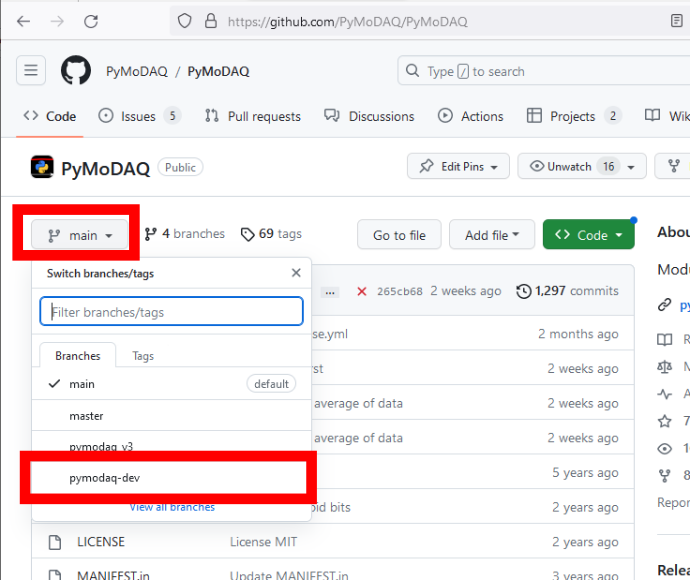Click the chain link icon in About
Image resolution: width=690 pixels, height=580 pixels.
[664, 305]
